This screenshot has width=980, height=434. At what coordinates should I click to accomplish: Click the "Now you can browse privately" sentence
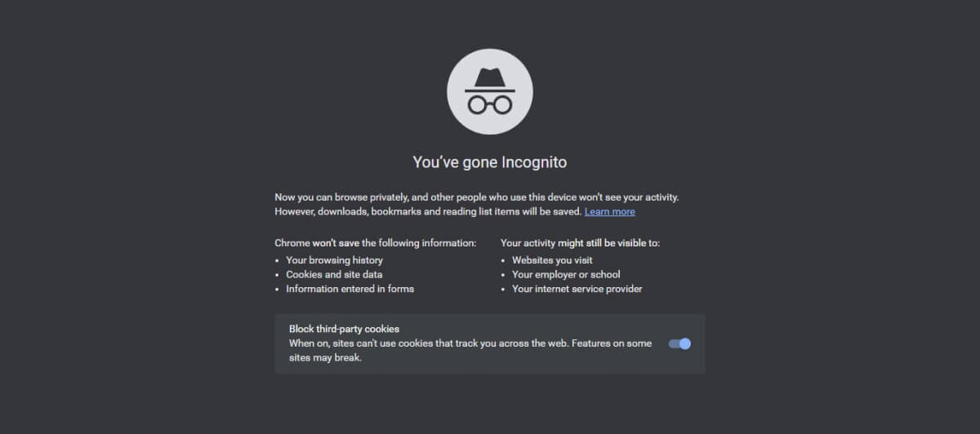point(477,197)
